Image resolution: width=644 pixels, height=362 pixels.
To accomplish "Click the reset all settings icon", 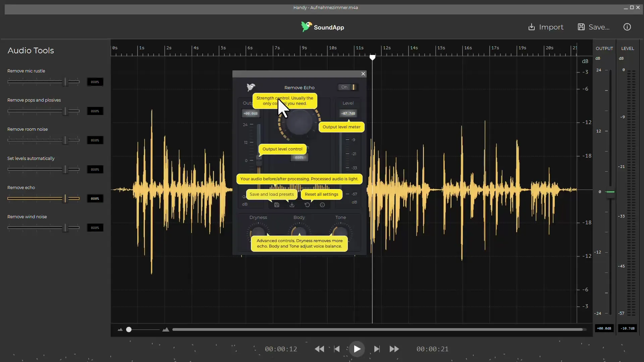I will point(307,204).
